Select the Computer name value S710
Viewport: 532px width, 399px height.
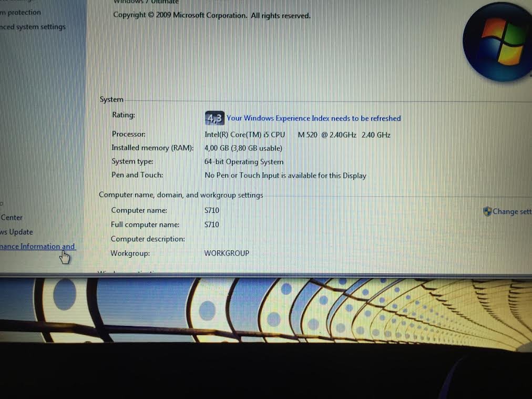click(212, 210)
